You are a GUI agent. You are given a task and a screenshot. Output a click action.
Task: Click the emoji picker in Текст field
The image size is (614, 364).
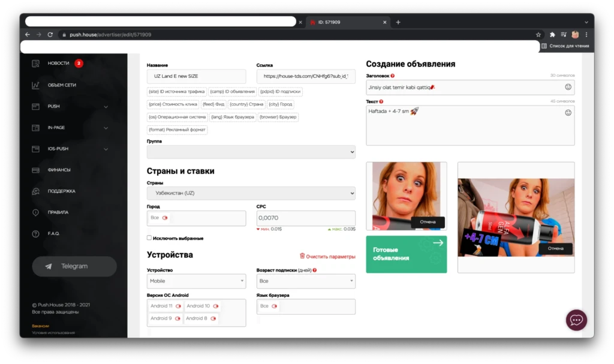(x=568, y=113)
